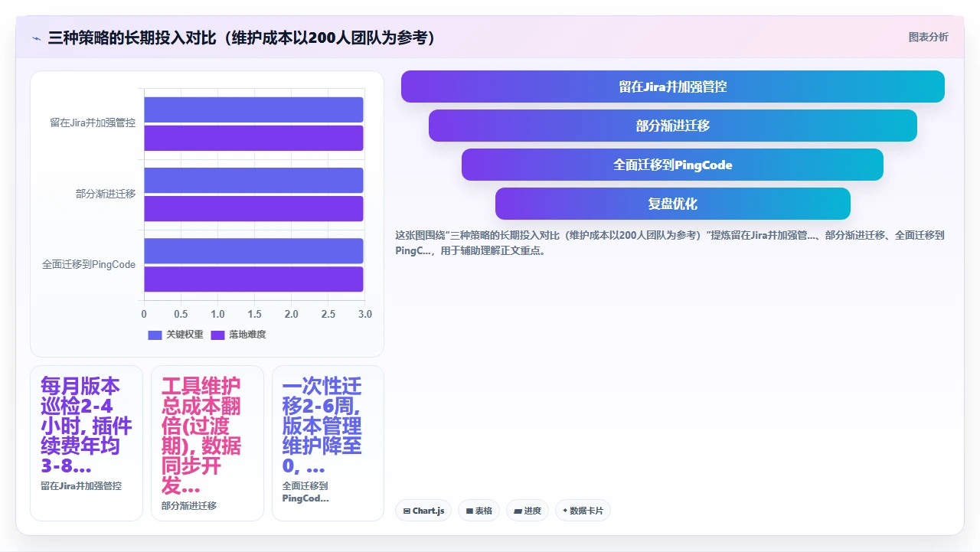This screenshot has width=980, height=552.
Task: Toggle the 关键权重 legend swatch
Action: 155,335
